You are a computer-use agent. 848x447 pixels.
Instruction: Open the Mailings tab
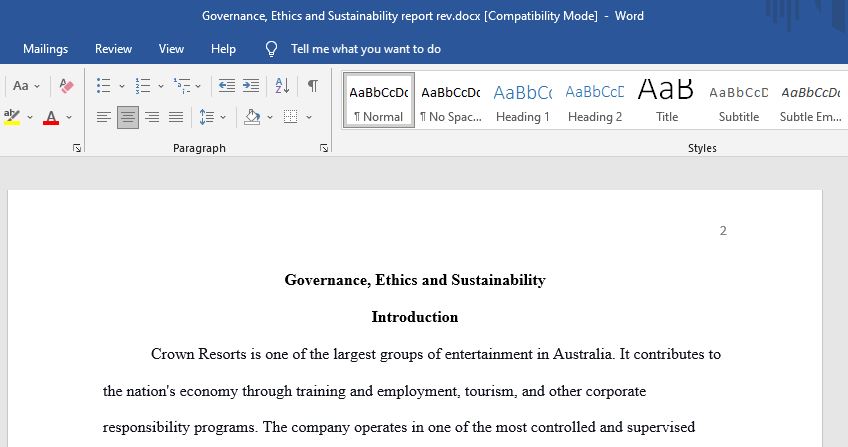click(x=45, y=49)
